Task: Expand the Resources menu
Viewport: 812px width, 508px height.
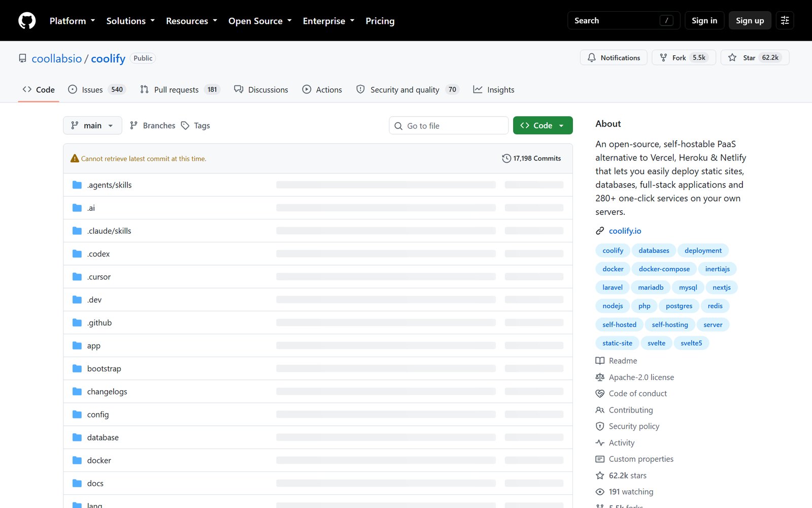Action: click(x=191, y=21)
